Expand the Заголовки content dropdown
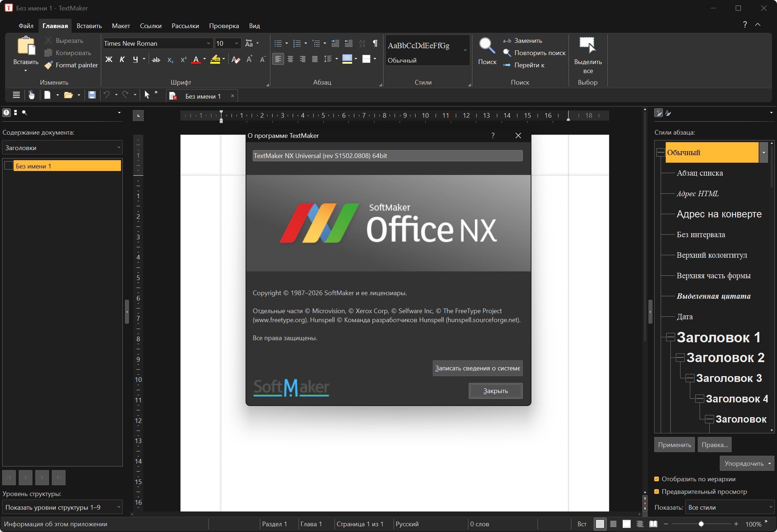Screen dimensions: 777x532 tap(62, 148)
